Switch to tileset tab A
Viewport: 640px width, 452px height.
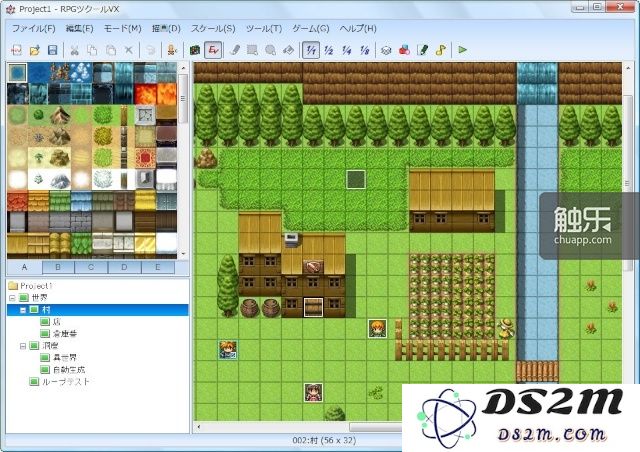click(x=24, y=267)
